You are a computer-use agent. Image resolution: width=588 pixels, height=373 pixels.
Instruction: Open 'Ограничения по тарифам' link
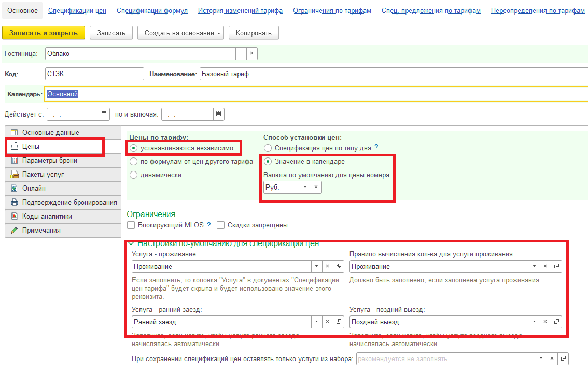[332, 11]
